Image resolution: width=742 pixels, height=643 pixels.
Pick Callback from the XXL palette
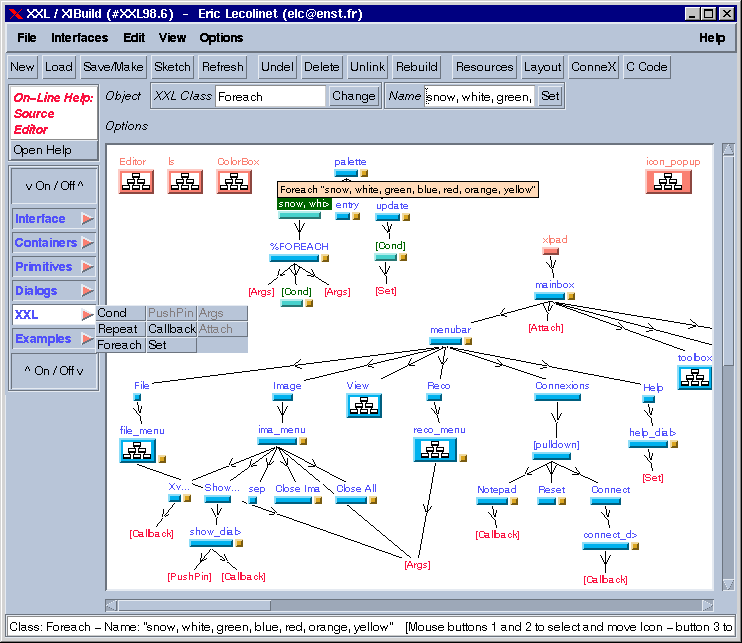coord(171,329)
